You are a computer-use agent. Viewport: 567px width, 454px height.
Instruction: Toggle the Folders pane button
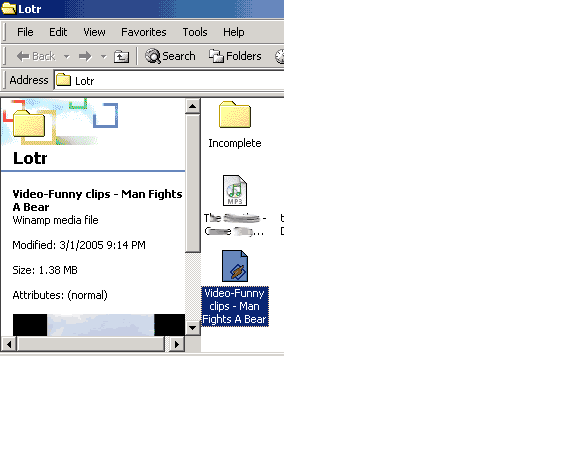[235, 56]
